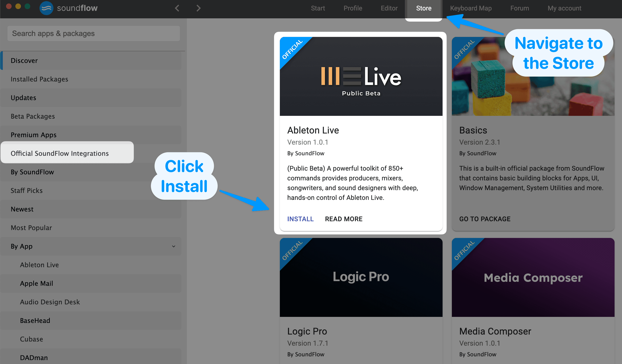Select Apple Mail under By App
Screen dimensions: 622x364
click(91, 283)
